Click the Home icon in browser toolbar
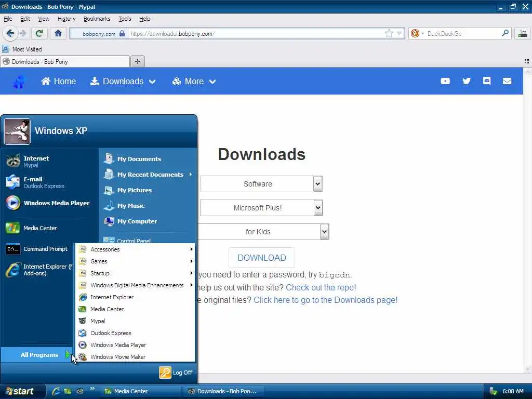 (x=58, y=33)
